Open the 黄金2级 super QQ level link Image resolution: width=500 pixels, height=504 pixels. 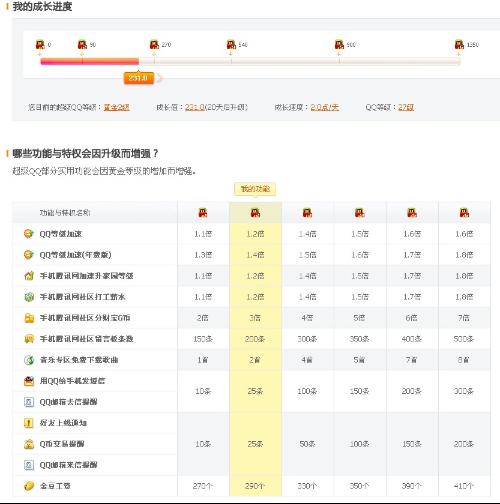coord(117,107)
